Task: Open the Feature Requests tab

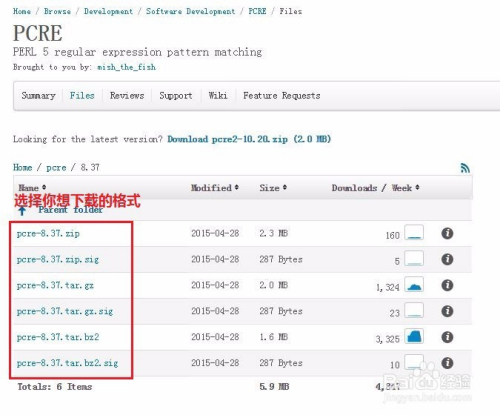Action: tap(282, 96)
